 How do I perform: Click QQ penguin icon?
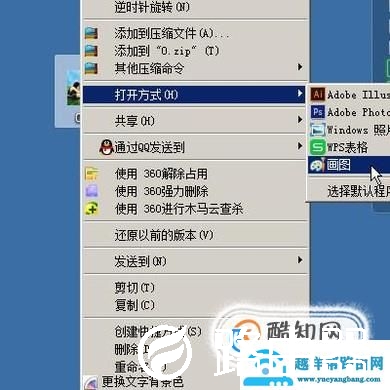(107, 147)
